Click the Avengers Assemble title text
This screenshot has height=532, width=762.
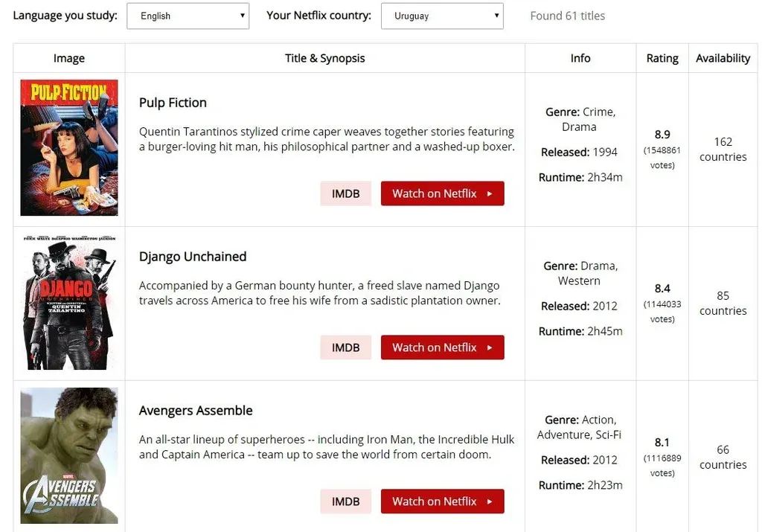click(x=196, y=411)
